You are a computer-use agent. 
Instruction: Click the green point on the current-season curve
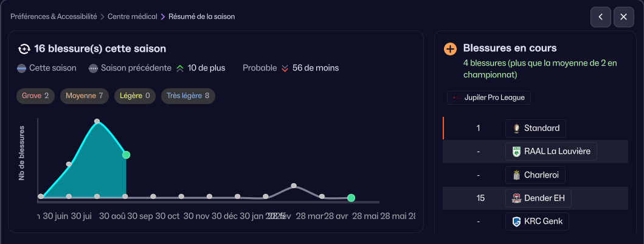126,155
